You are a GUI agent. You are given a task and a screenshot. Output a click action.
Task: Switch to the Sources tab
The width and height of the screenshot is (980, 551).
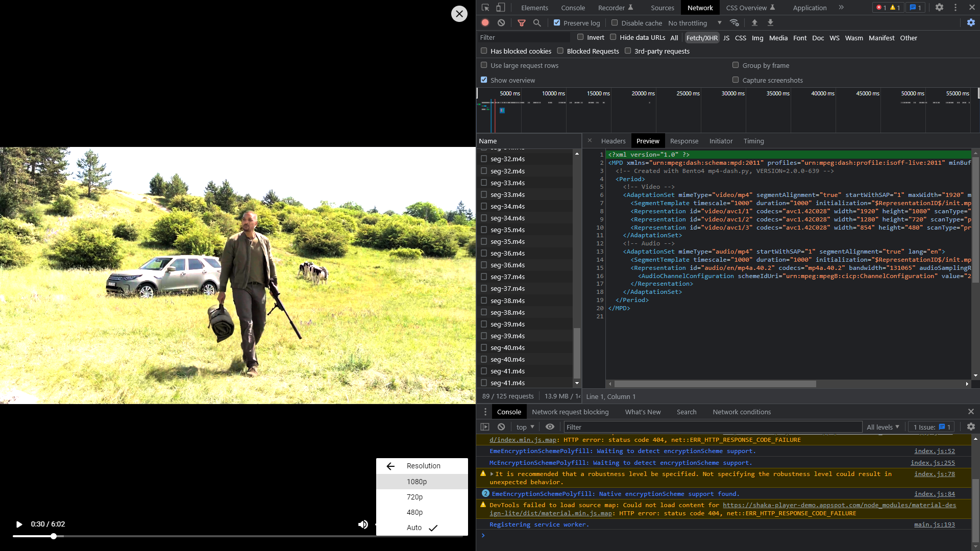pyautogui.click(x=662, y=8)
